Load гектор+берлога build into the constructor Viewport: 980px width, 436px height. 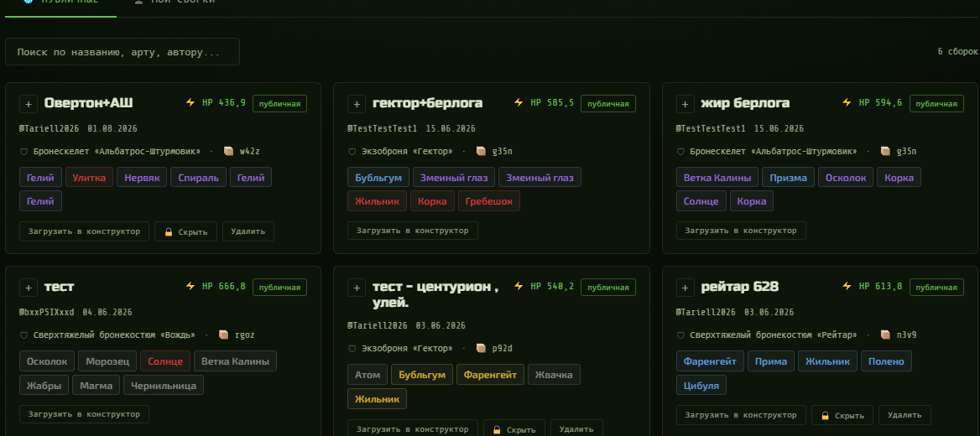pos(413,231)
